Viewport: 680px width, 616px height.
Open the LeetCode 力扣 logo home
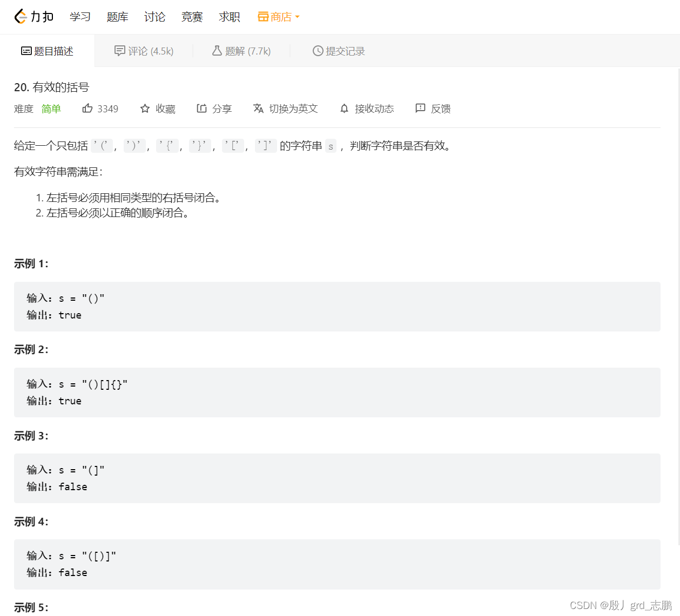tap(34, 17)
